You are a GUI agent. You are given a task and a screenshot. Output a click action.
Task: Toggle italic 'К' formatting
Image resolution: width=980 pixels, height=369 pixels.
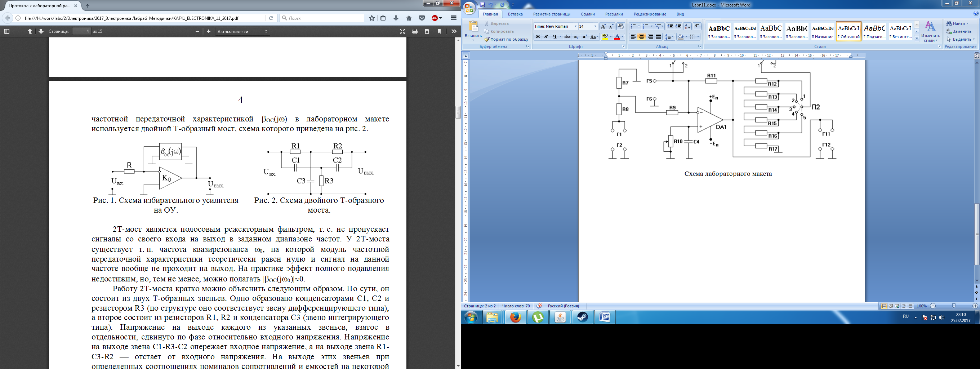(546, 37)
